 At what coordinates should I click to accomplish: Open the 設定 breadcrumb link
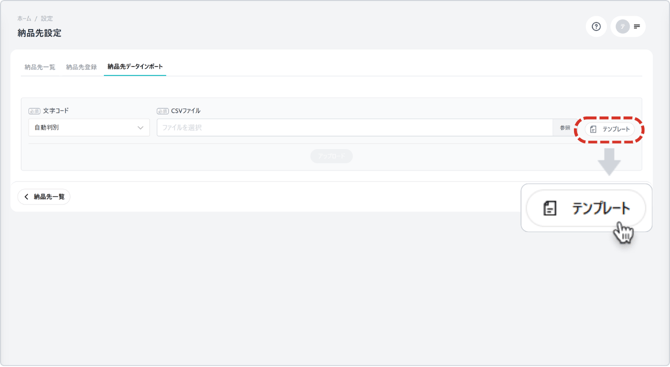pos(47,18)
